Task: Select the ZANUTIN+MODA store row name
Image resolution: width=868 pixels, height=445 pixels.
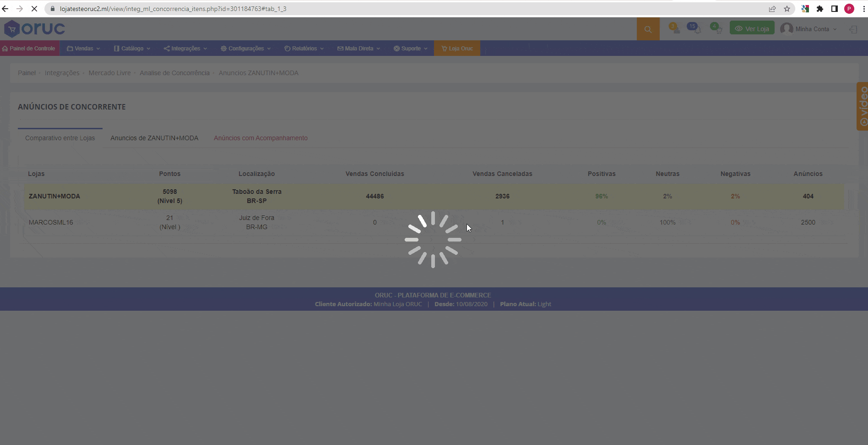Action: 54,196
